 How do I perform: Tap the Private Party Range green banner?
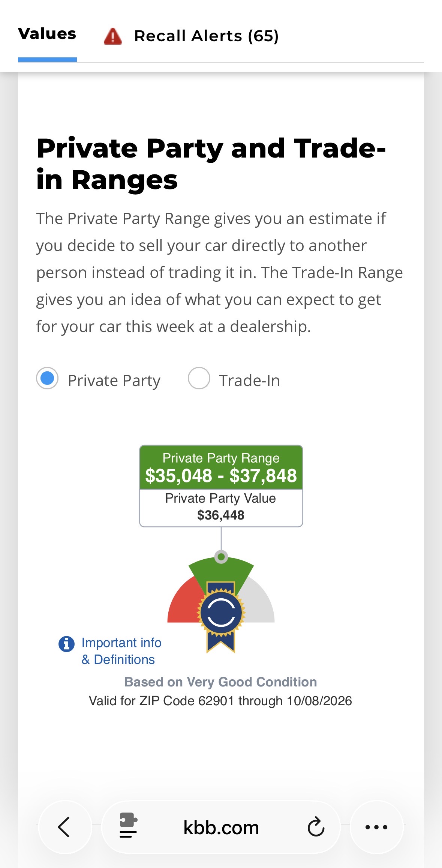(221, 467)
